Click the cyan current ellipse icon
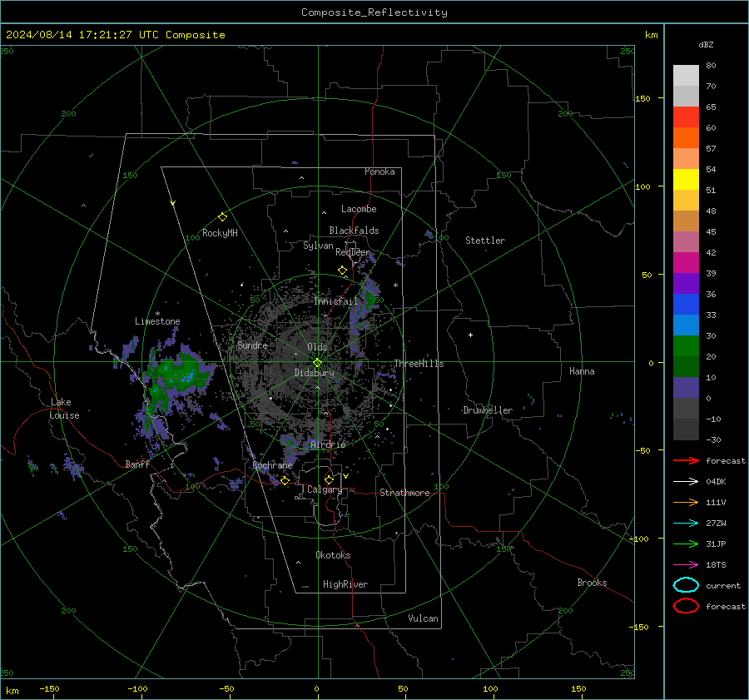Screen dimensions: 749x700 pos(686,585)
